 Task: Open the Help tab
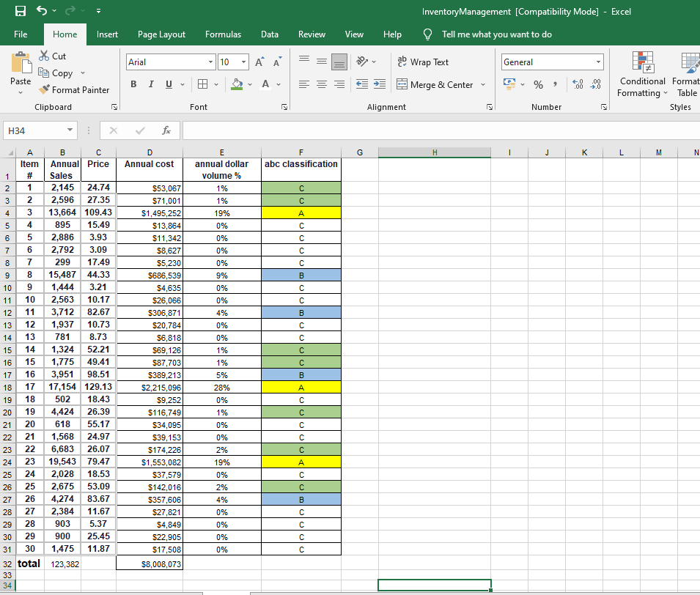click(x=392, y=34)
